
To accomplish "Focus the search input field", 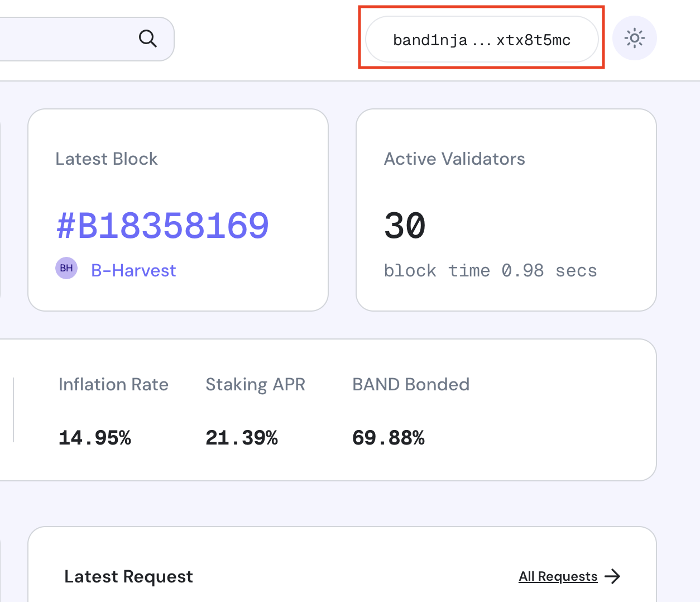I will click(67, 39).
